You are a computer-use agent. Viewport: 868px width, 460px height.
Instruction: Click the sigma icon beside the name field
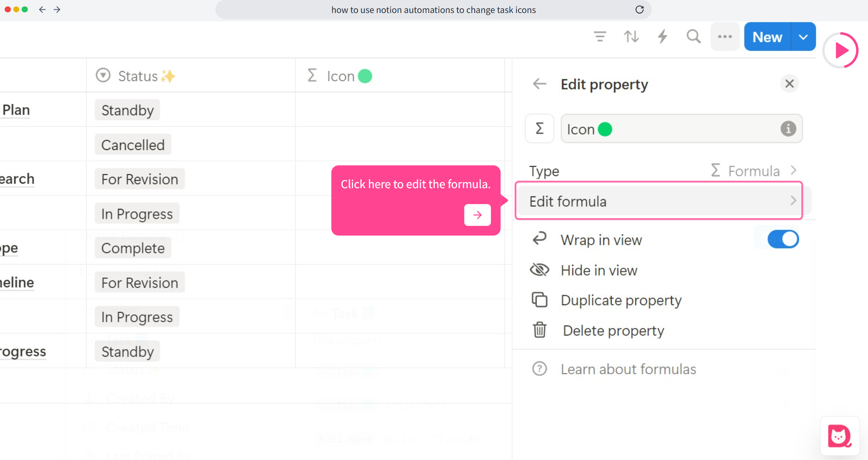coord(539,128)
